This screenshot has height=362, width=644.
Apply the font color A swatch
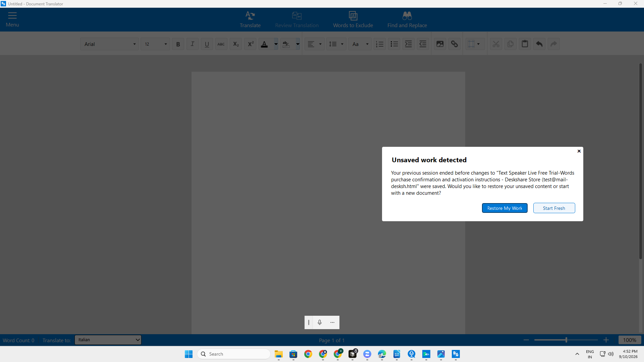264,44
